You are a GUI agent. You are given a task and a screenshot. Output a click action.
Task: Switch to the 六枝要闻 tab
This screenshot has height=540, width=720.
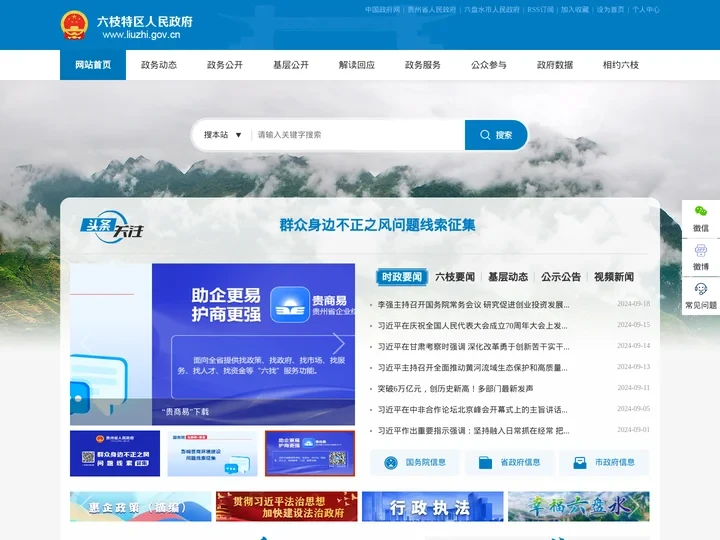pyautogui.click(x=455, y=277)
